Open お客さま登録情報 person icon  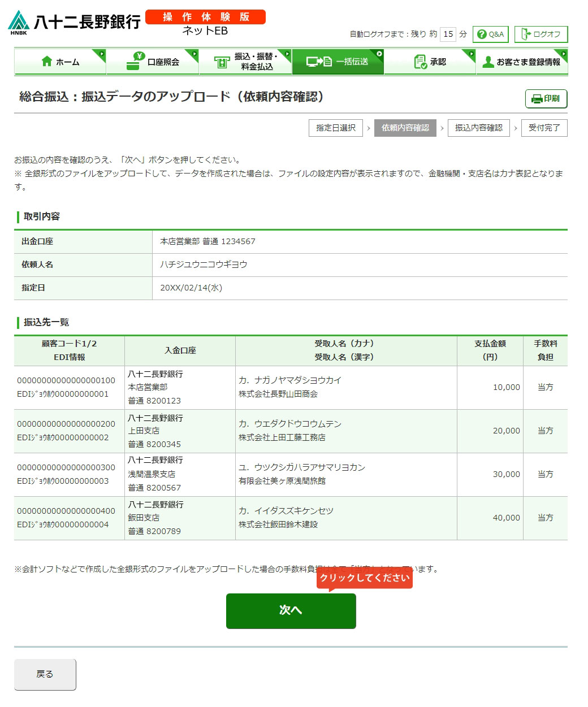[x=488, y=62]
